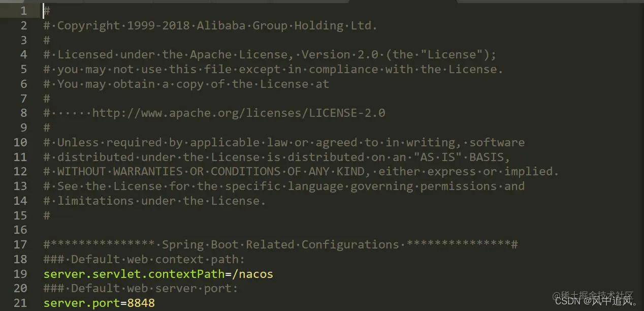Click line number 15 in the gutter
Image resolution: width=644 pixels, height=311 pixels.
tap(21, 215)
